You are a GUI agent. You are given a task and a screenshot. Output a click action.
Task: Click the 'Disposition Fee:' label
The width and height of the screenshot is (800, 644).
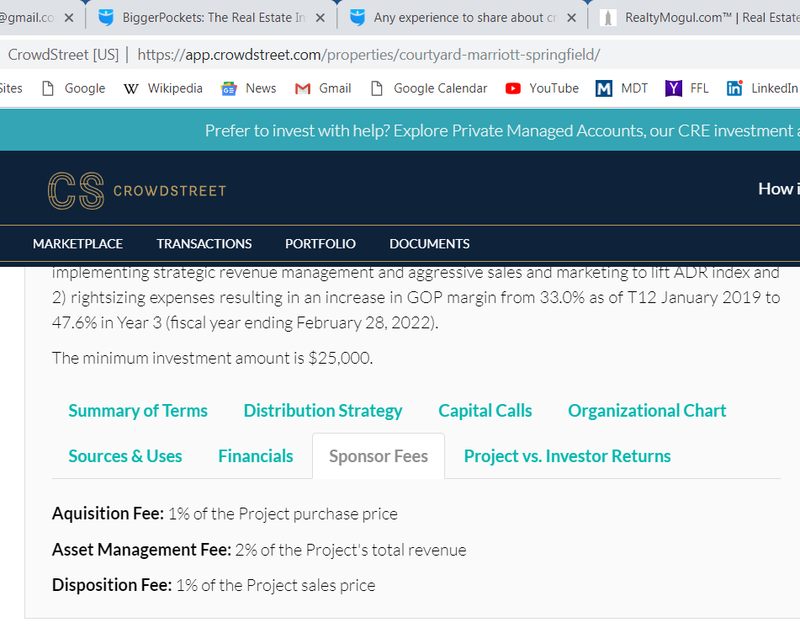tap(112, 585)
